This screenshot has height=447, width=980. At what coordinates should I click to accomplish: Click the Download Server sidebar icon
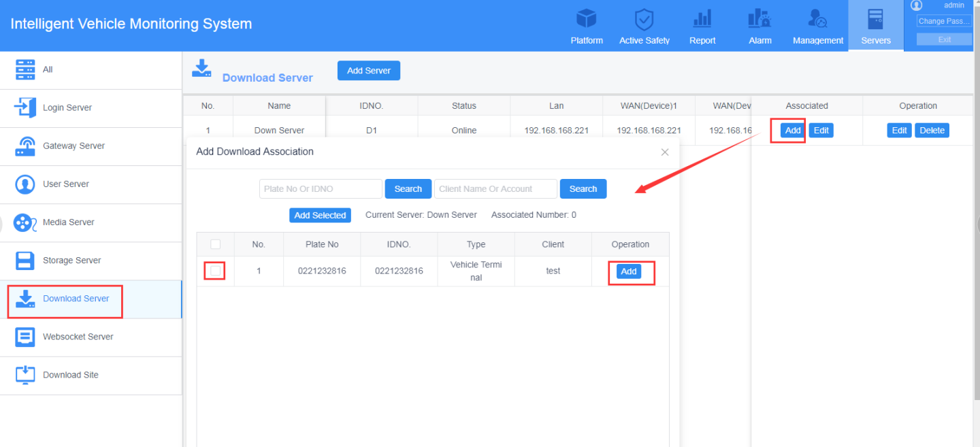pyautogui.click(x=24, y=299)
